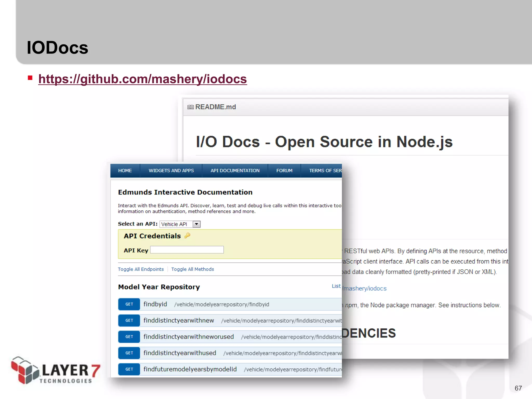
Task: Click the /vehicle/modelyearrepository/findbyid path text
Action: (x=222, y=304)
